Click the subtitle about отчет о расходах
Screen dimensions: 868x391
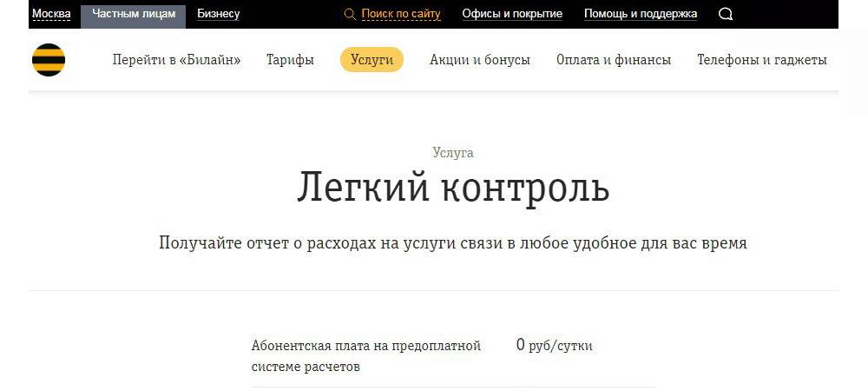[453, 243]
